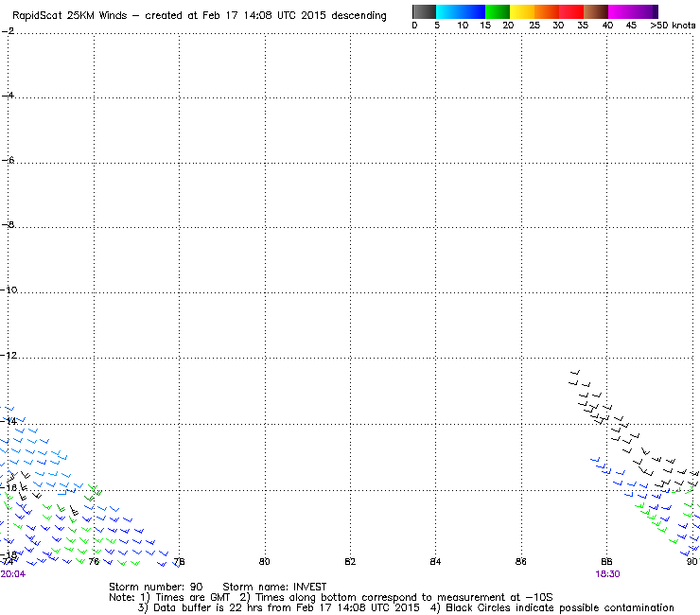
Task: Click the longitude label 86
Action: click(521, 561)
